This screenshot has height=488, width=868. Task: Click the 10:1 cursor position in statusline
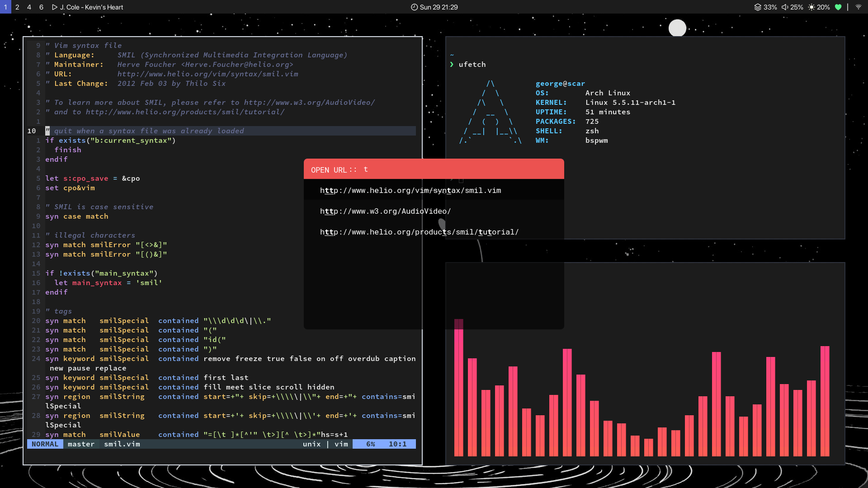[398, 444]
